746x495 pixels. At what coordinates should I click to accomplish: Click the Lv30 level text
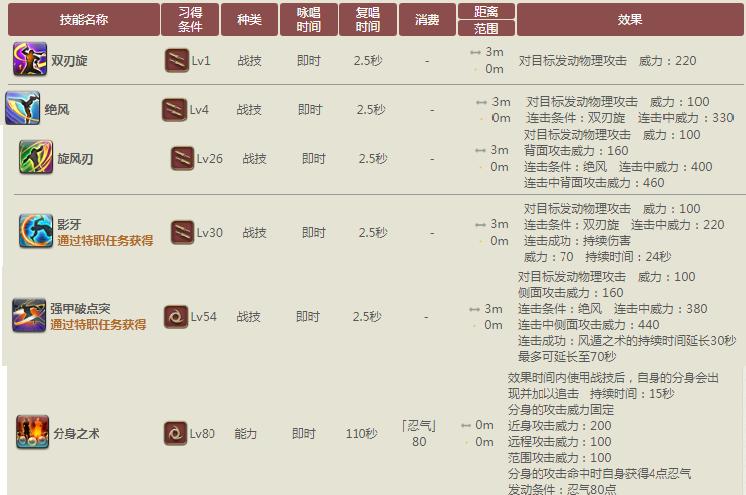tap(210, 233)
